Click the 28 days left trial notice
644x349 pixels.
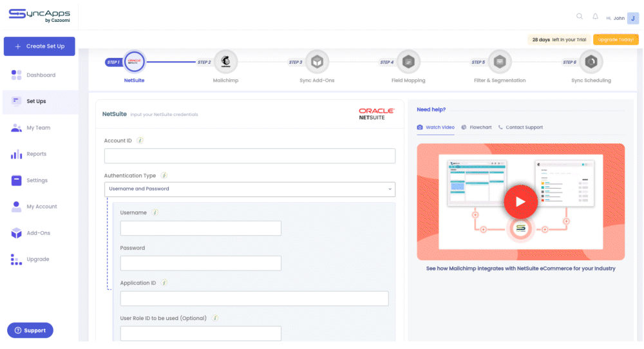[x=559, y=39]
